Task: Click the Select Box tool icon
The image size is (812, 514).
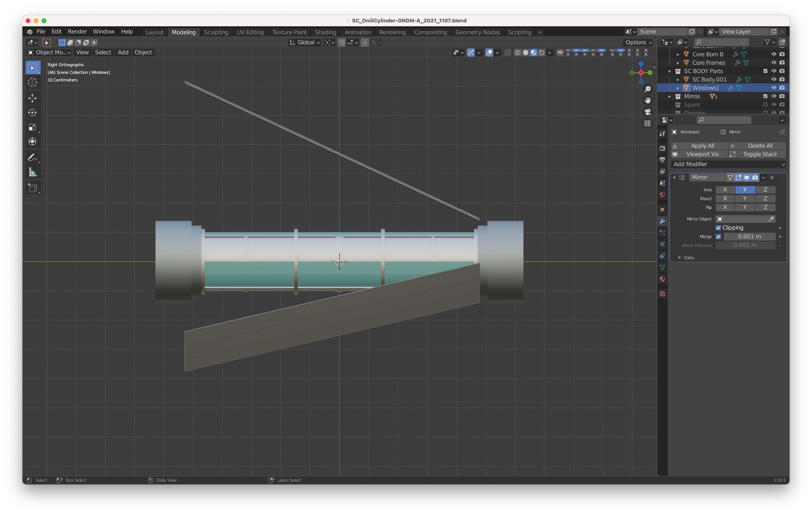Action: (33, 68)
